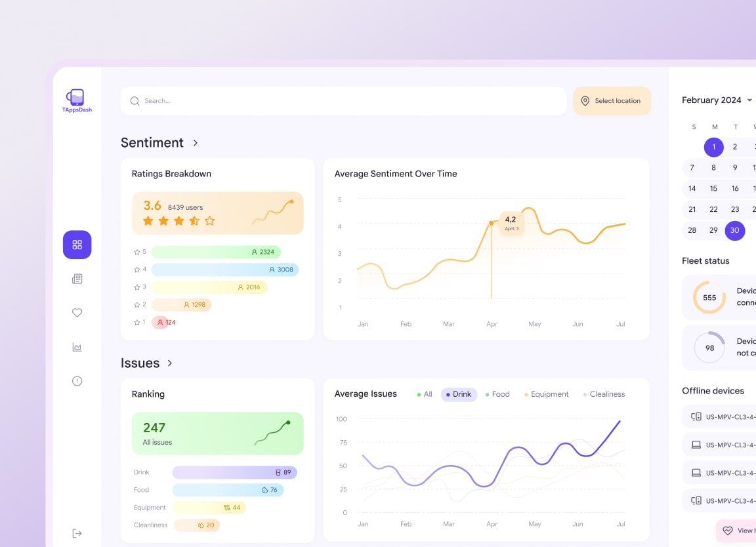Screen dimensions: 756x547
Task: Click the Cleanliness 20 ranking bar
Action: pyautogui.click(x=197, y=525)
